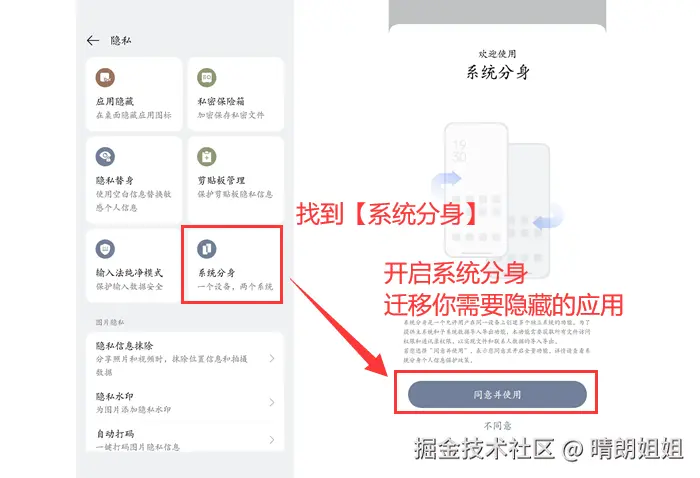700x478 pixels.
Task: Tap the 应用隐藏 card title
Action: [115, 101]
